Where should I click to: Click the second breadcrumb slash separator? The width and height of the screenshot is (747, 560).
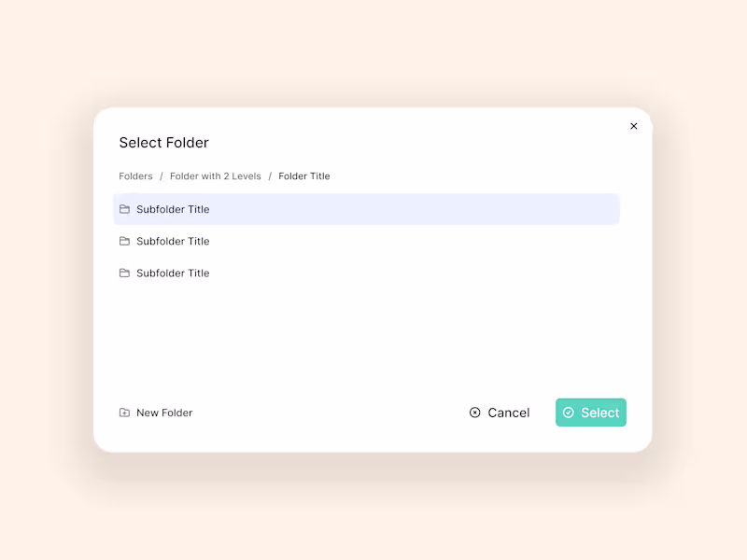click(x=270, y=176)
